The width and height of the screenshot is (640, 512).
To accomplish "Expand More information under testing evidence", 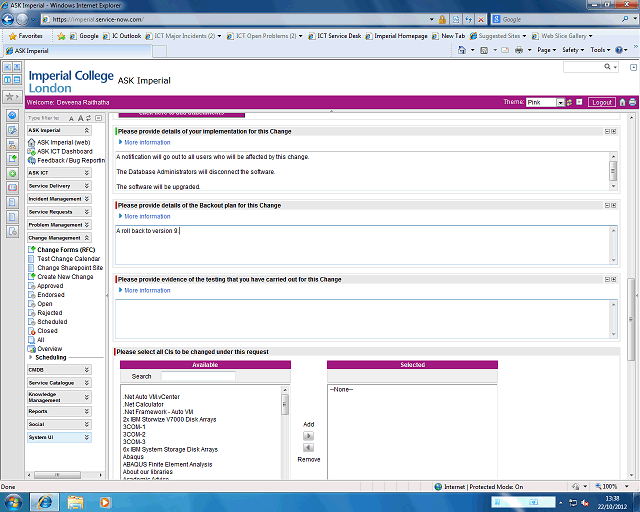I will [147, 290].
